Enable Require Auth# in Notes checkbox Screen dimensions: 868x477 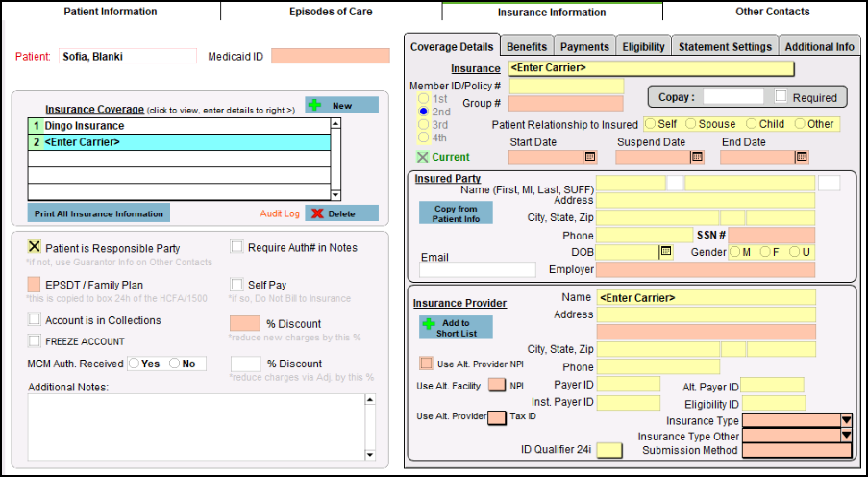(237, 247)
